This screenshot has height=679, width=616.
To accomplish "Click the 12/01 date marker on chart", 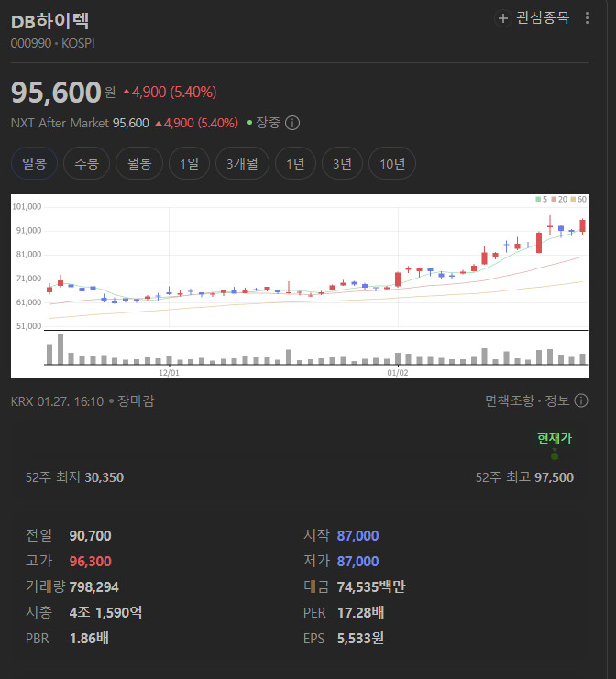I will pos(169,373).
